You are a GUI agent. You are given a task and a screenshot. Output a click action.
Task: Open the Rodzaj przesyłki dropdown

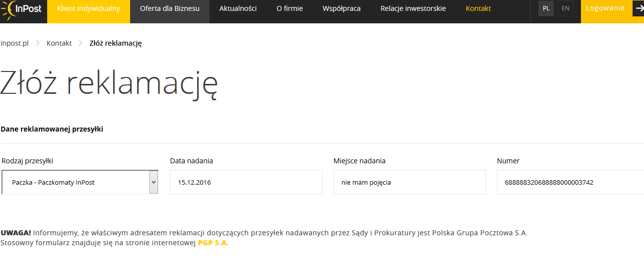[80, 182]
